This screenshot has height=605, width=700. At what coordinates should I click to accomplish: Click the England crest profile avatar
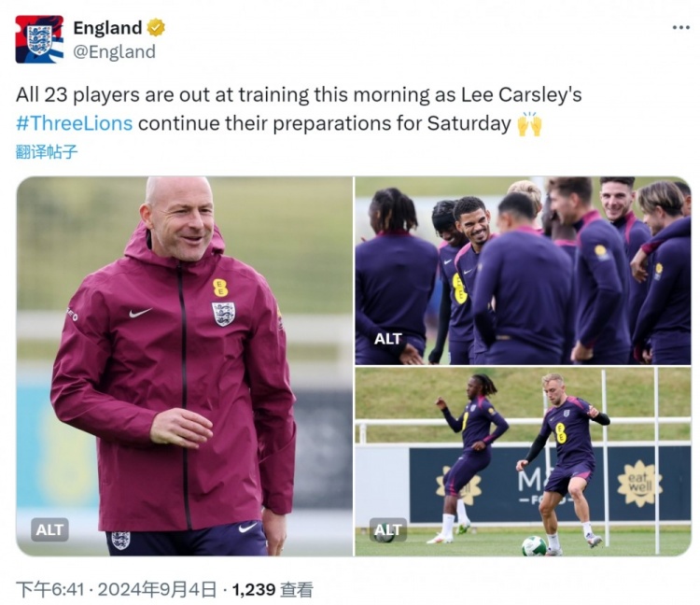pos(39,39)
